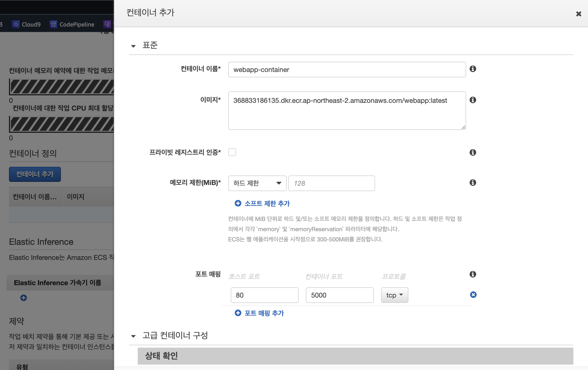Click the Cloud9 service shortcut icon

coord(16,24)
